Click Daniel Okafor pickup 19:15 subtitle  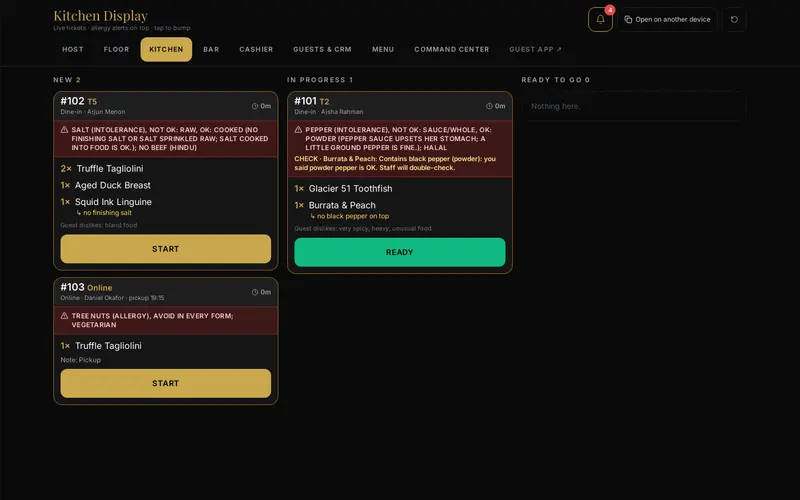pyautogui.click(x=112, y=298)
